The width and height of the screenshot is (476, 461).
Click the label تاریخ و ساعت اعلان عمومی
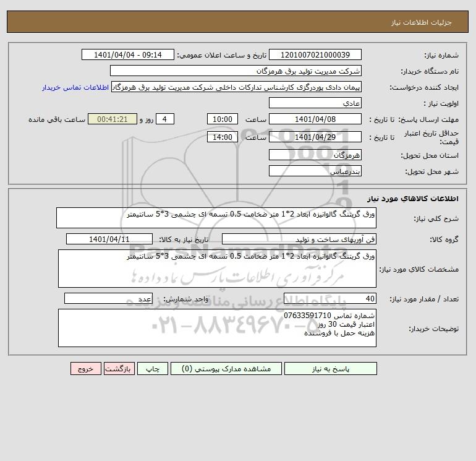coord(222,55)
